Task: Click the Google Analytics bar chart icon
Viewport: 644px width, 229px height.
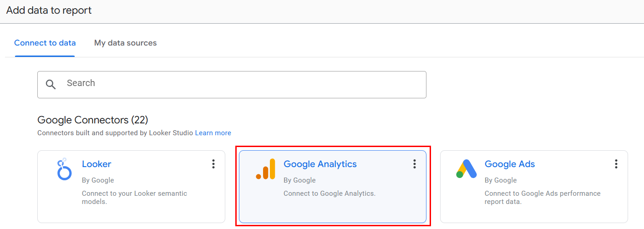Action: pyautogui.click(x=266, y=169)
